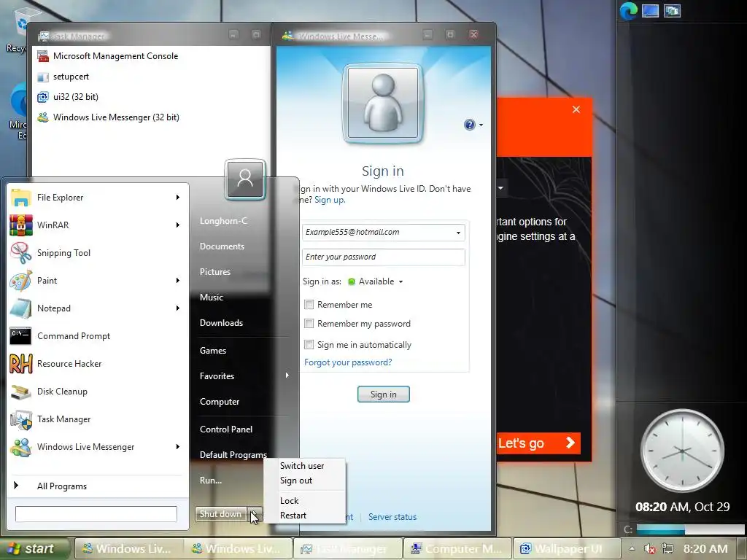This screenshot has height=560, width=747.
Task: Open the Shut down options arrow
Action: click(255, 514)
